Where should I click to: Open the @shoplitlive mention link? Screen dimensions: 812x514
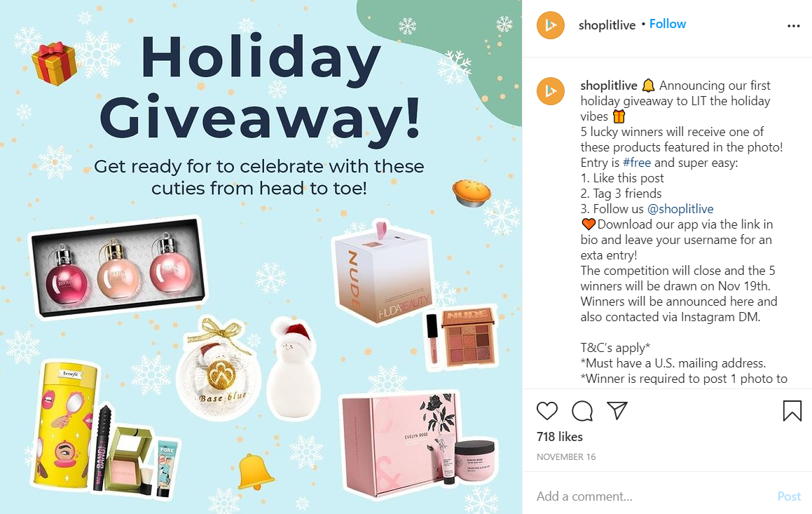coord(680,209)
